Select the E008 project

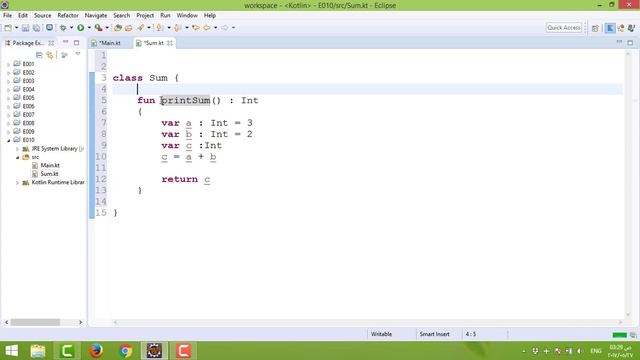pos(28,123)
